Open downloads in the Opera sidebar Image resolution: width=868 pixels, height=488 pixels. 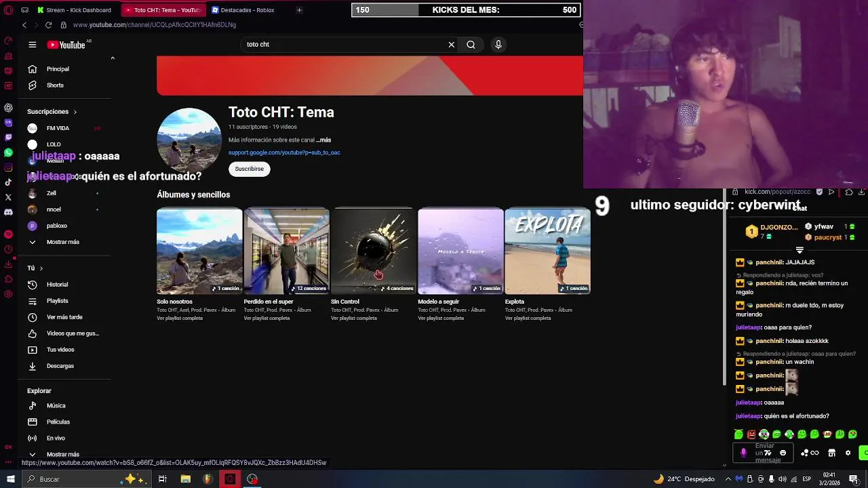click(8, 264)
